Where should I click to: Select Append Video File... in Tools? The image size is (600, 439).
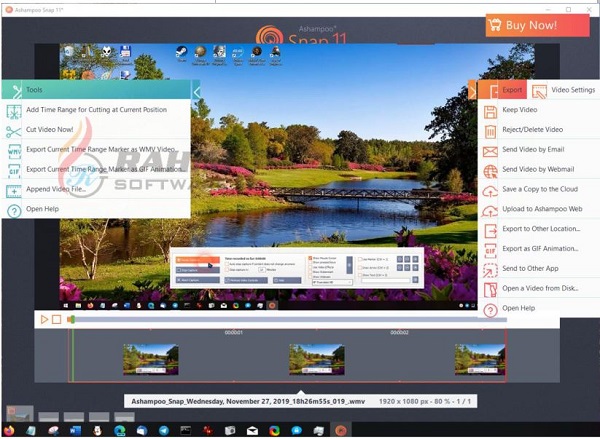coord(56,189)
